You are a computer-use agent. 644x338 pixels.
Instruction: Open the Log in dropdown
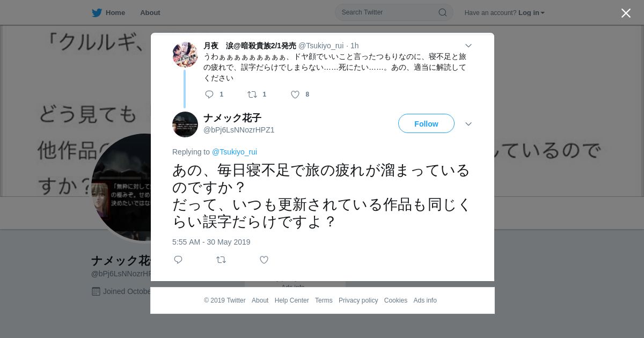531,13
